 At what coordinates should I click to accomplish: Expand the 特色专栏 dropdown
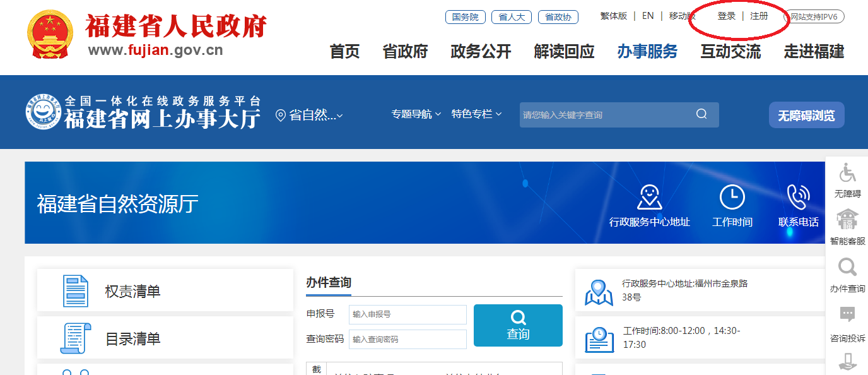476,114
